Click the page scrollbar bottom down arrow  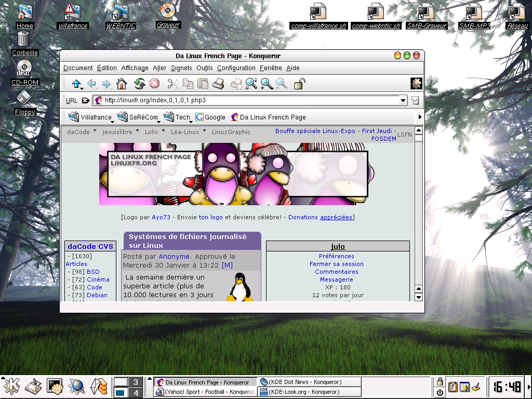click(x=419, y=297)
